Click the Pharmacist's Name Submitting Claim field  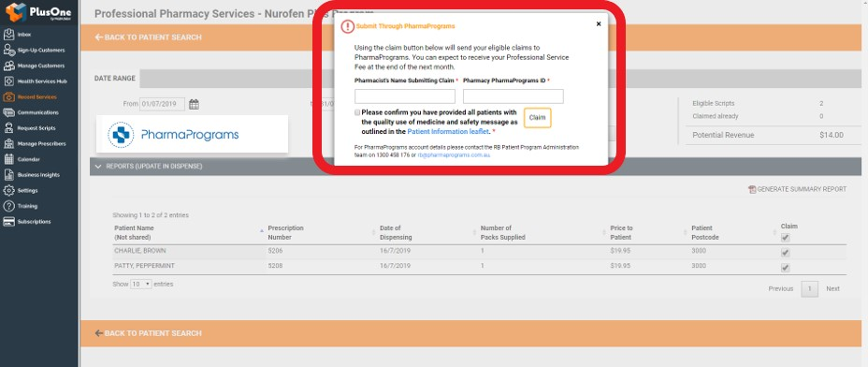405,96
